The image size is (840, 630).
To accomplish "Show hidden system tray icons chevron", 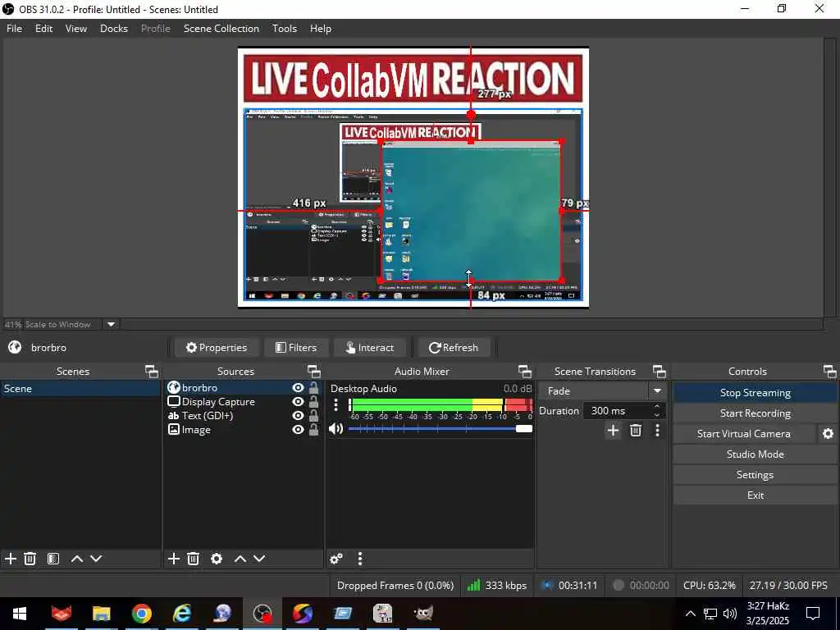I will coord(691,614).
